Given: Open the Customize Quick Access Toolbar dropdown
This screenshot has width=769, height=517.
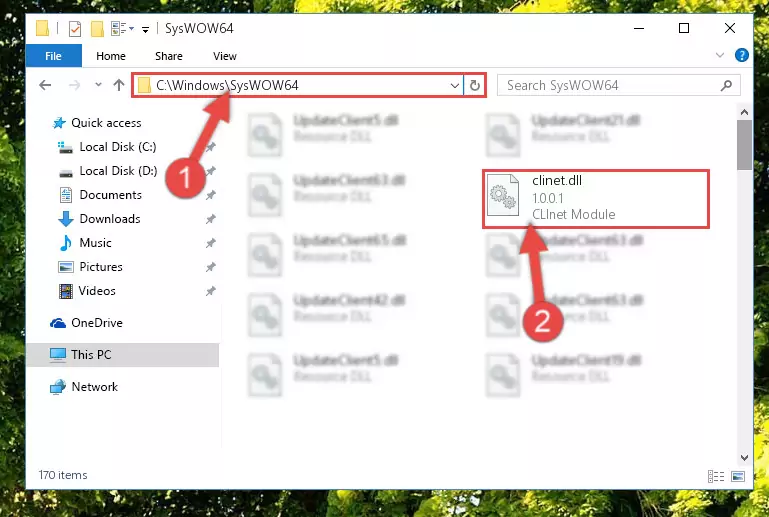Looking at the screenshot, I should pyautogui.click(x=146, y=29).
